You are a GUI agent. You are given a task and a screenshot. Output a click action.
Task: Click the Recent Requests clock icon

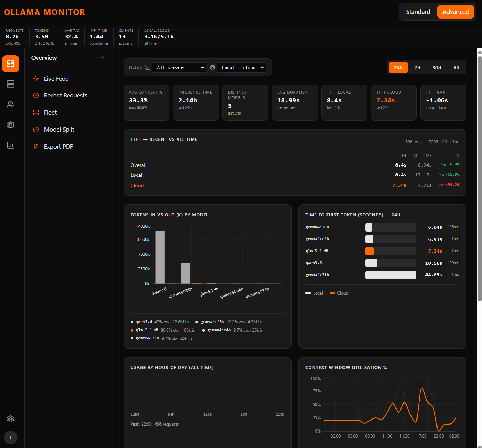coord(36,95)
